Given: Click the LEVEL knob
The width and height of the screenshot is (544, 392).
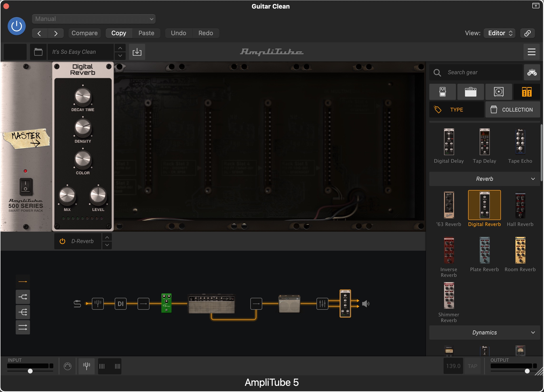Looking at the screenshot, I should pos(98,196).
